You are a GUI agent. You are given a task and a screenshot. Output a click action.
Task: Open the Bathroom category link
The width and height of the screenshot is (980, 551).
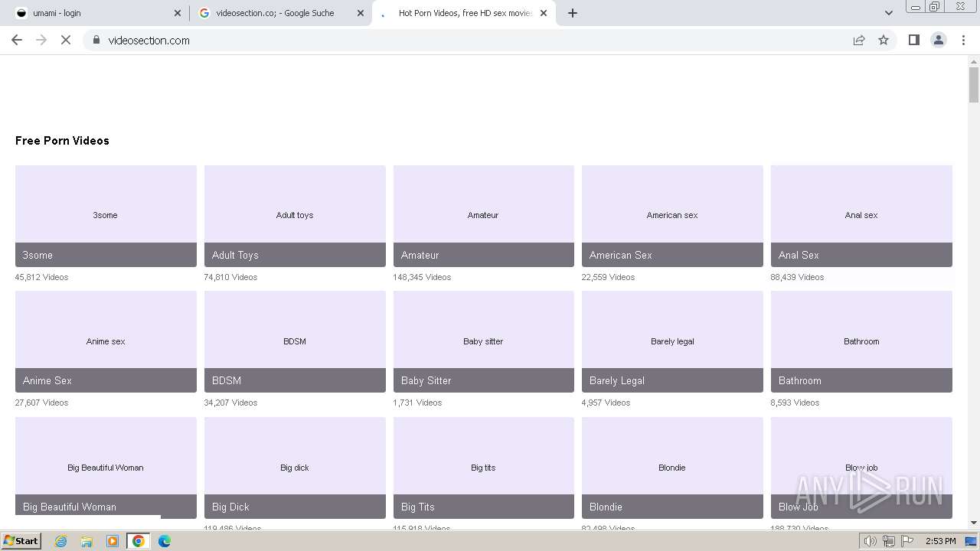861,341
